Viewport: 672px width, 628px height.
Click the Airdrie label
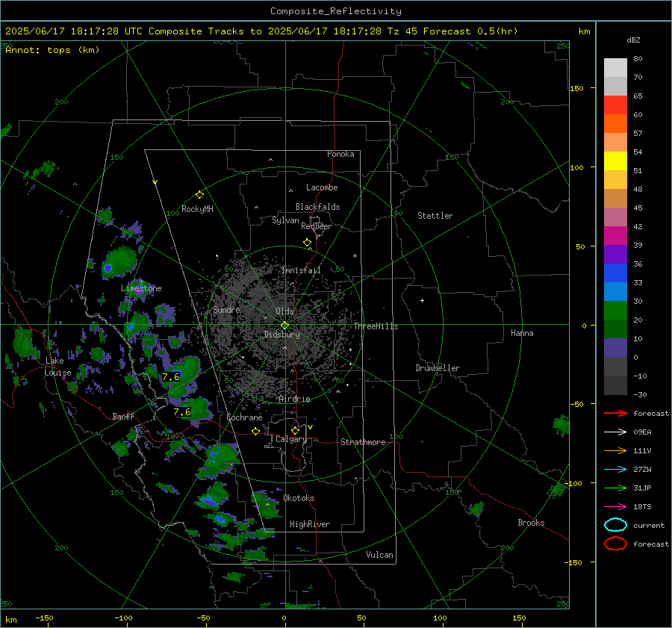tap(294, 399)
